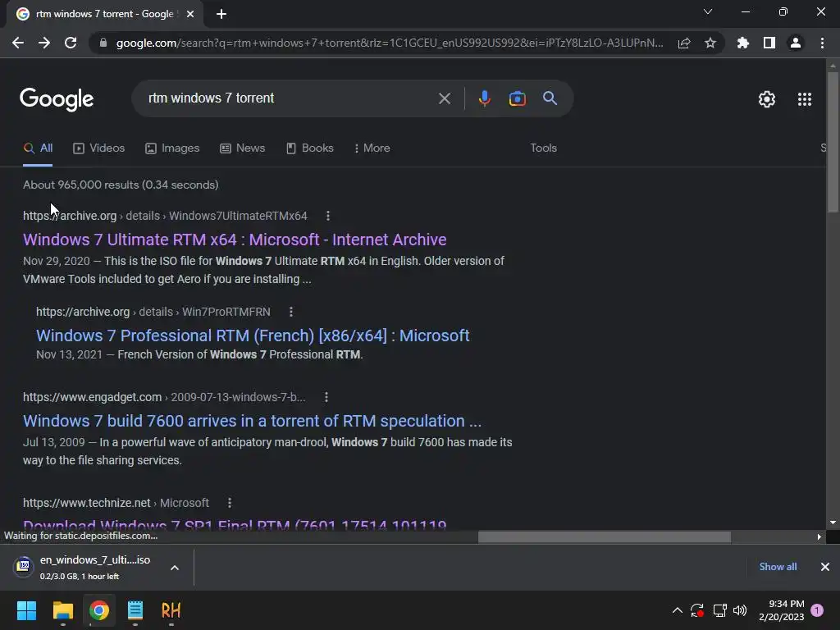
Task: Open the Google apps grid
Action: pos(804,99)
